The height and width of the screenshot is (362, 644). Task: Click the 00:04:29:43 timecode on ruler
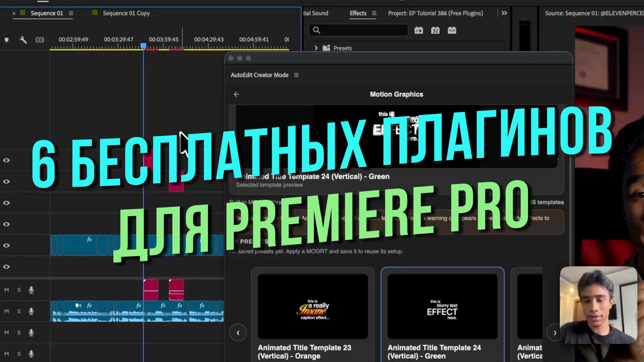point(209,39)
